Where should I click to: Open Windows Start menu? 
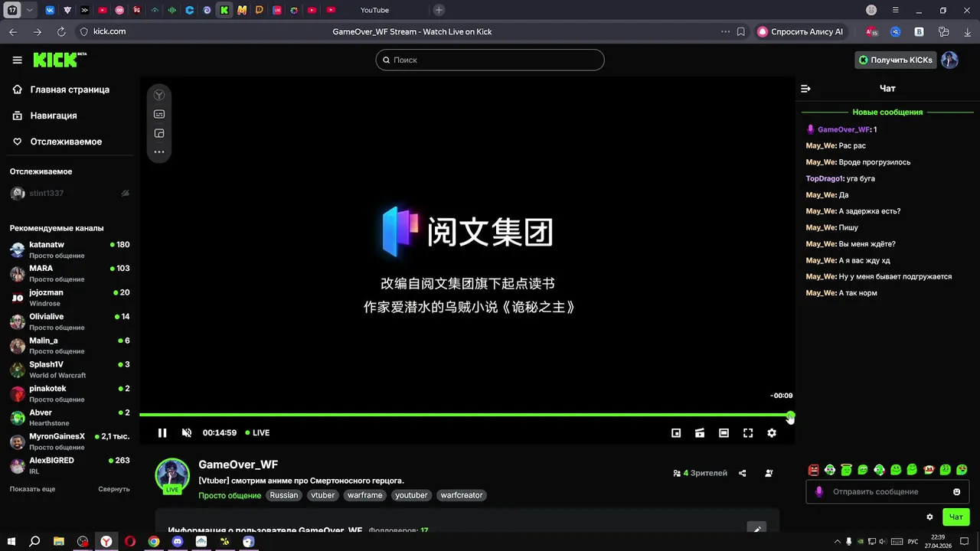[x=11, y=541]
